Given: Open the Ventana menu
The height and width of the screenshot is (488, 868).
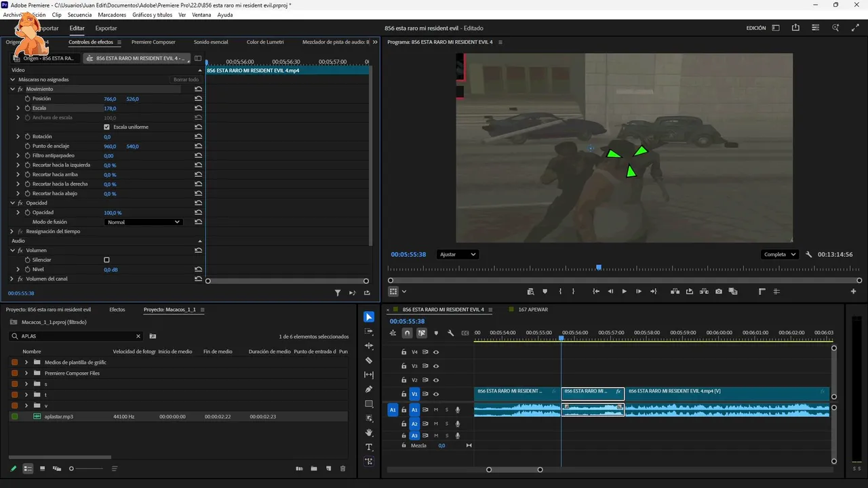Looking at the screenshot, I should point(201,15).
